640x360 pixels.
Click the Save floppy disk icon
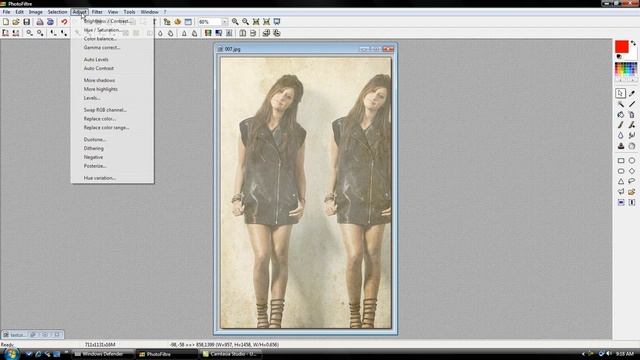(27, 22)
